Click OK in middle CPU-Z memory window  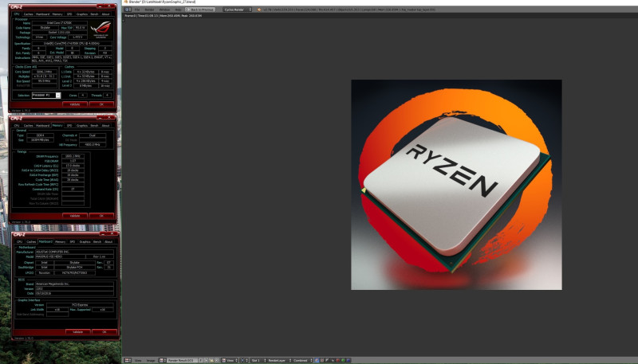point(102,216)
